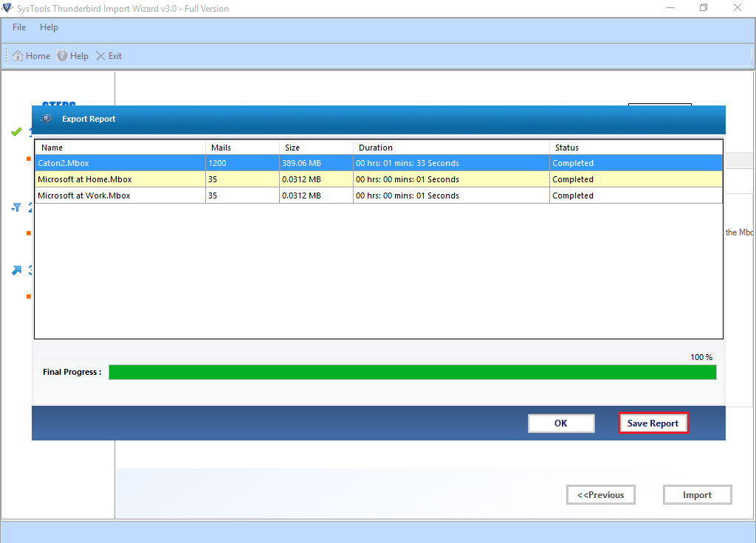Click the Export Report dialog logo icon
756x543 pixels.
47,119
